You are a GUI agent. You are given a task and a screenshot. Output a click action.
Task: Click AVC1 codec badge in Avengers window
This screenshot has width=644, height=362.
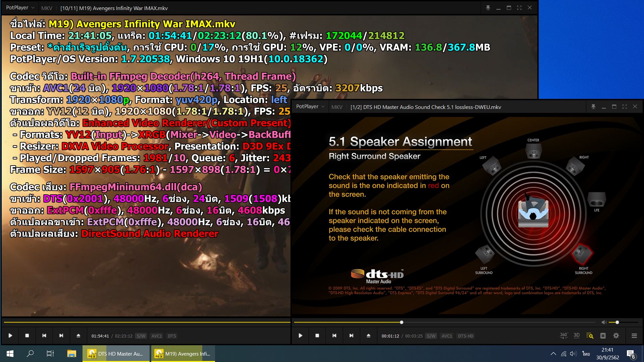[157, 336]
